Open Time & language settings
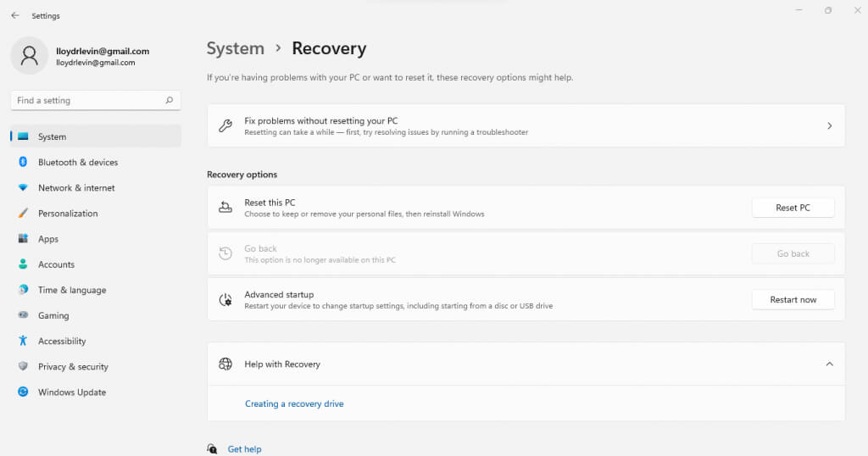Screen dimensions: 868x456 click(x=95, y=289)
